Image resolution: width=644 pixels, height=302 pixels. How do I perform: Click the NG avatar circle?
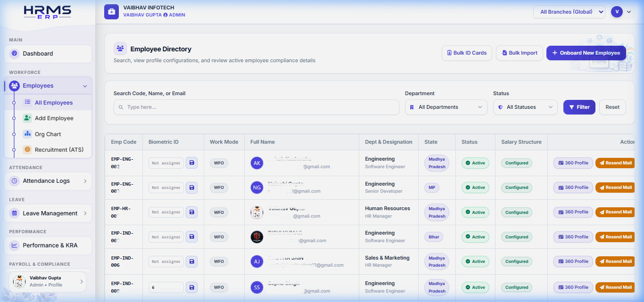tap(257, 188)
